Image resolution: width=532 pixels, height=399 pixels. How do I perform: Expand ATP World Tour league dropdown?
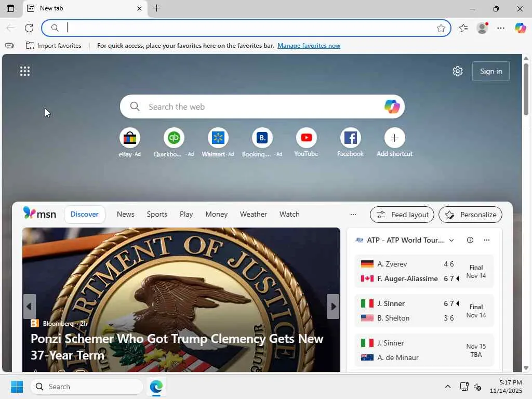451,240
